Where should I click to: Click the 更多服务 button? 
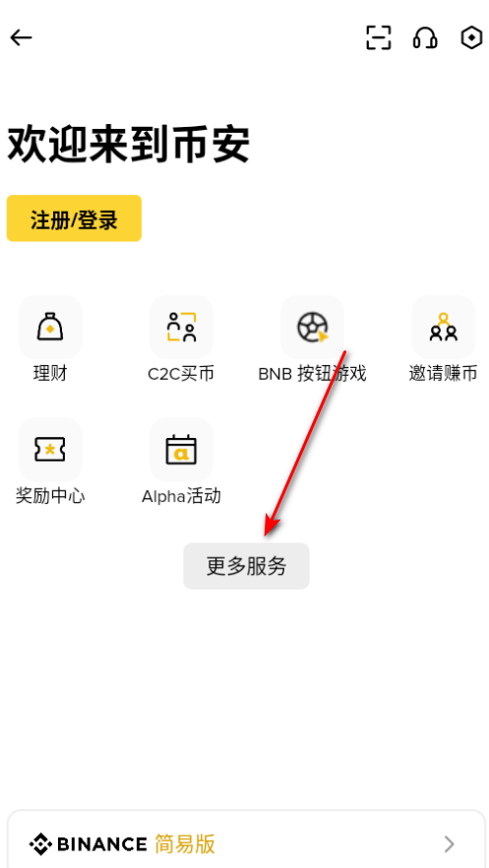pyautogui.click(x=246, y=566)
